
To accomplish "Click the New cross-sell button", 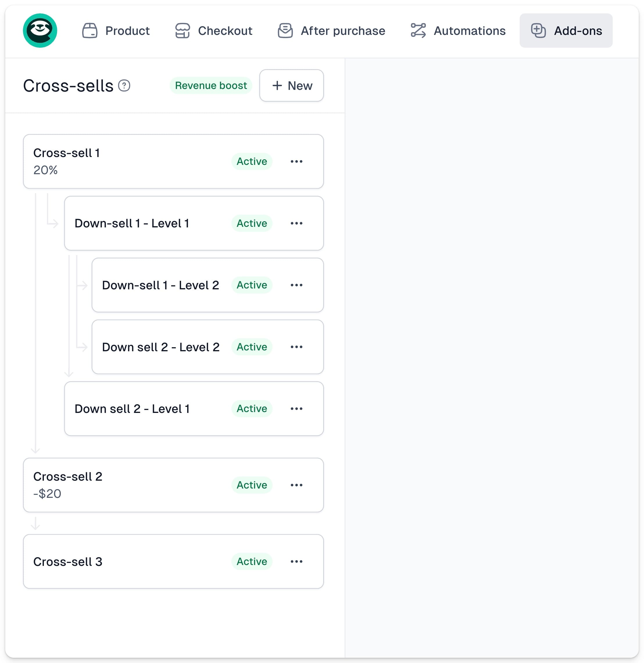I will click(291, 85).
